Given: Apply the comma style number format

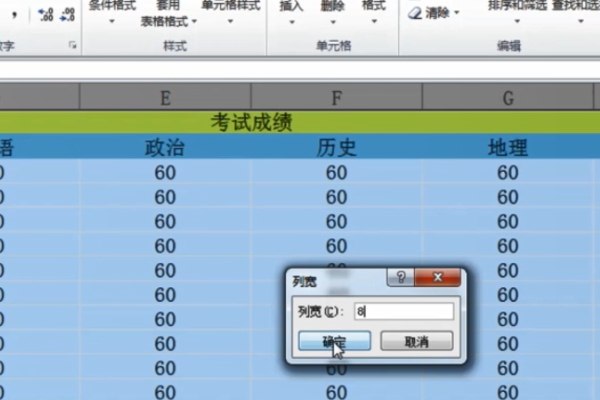Looking at the screenshot, I should [x=14, y=15].
